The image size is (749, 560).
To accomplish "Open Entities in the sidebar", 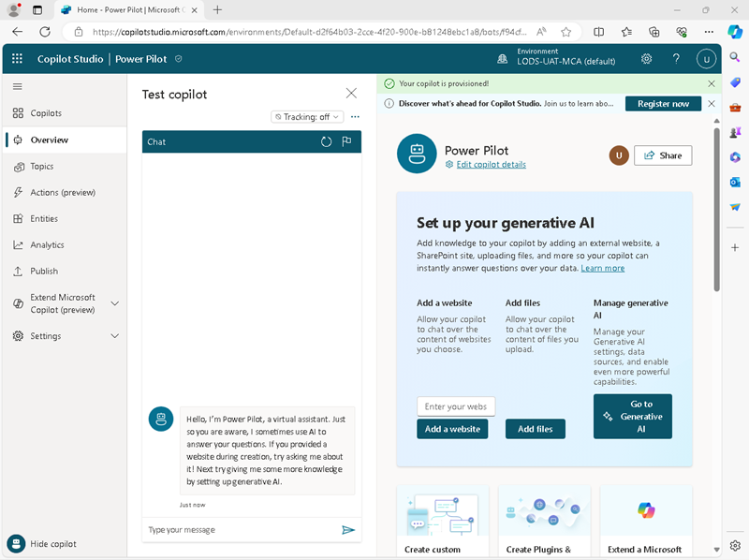I will point(65,219).
